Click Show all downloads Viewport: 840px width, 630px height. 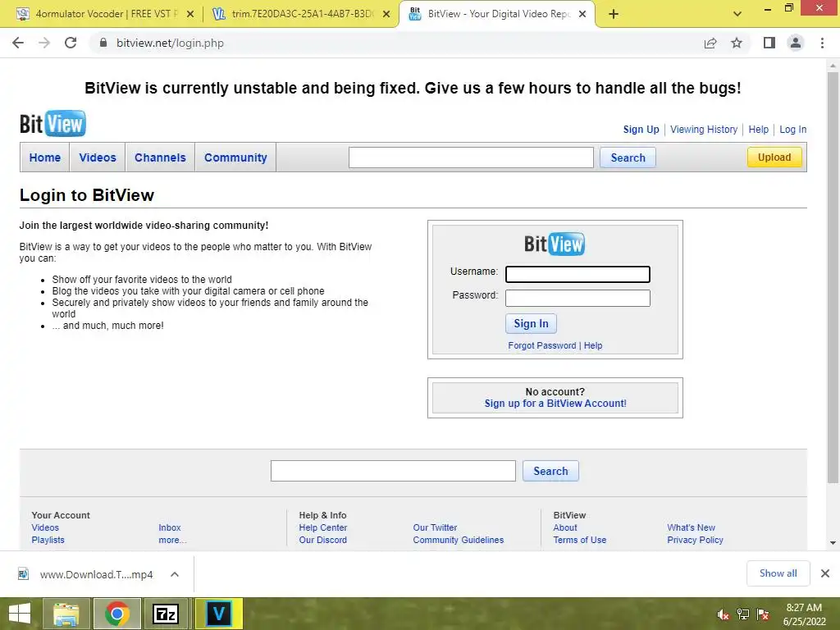point(778,573)
